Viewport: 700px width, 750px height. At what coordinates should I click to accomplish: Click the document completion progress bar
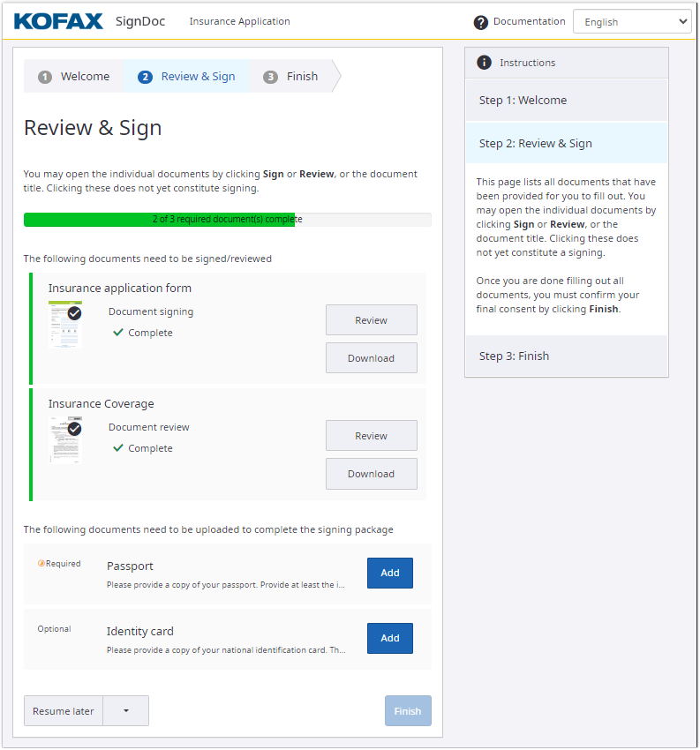click(227, 220)
